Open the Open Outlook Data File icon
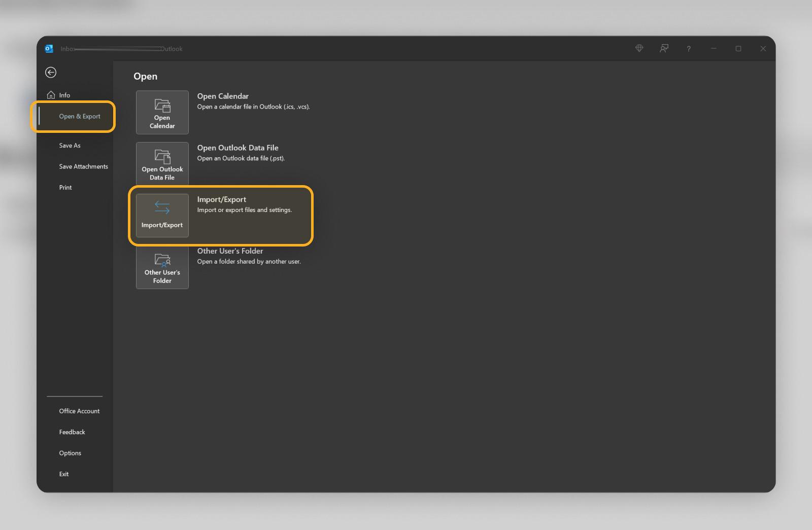The width and height of the screenshot is (812, 530). pyautogui.click(x=162, y=157)
